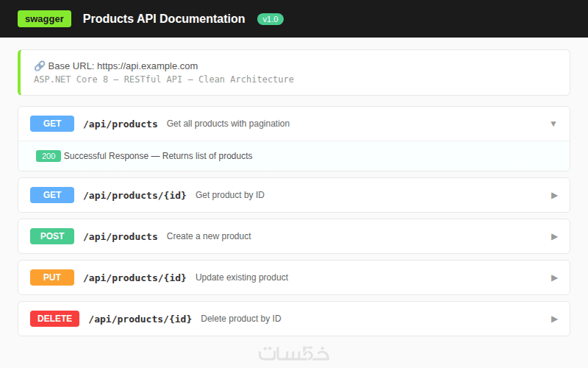The width and height of the screenshot is (588, 368).
Task: Collapse the GET all products endpoint arrow
Action: click(x=553, y=124)
